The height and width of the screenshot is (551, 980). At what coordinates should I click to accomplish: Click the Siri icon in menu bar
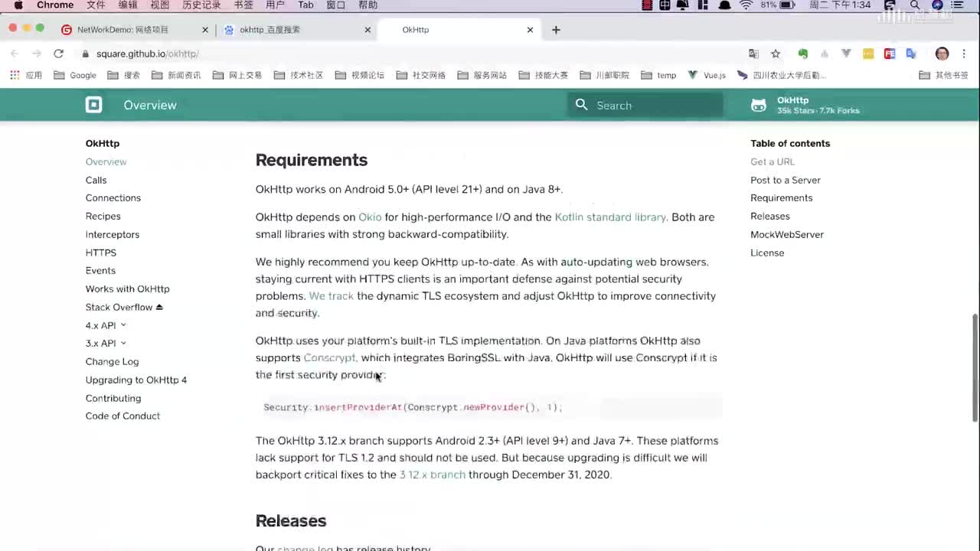click(936, 5)
